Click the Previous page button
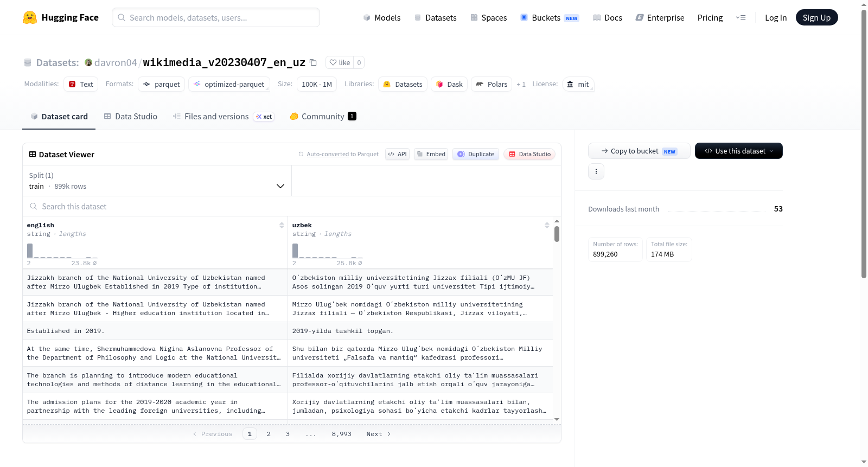The width and height of the screenshot is (868, 467). coord(213,434)
